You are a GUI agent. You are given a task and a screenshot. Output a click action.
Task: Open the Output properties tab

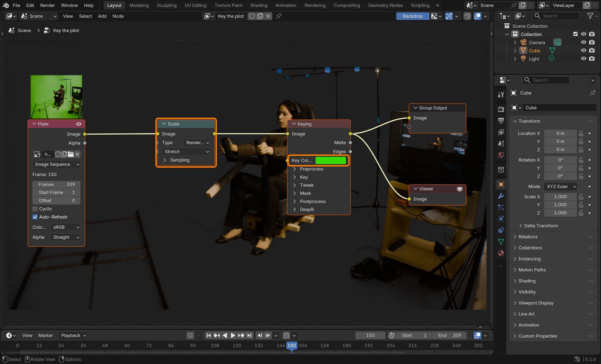[501, 120]
